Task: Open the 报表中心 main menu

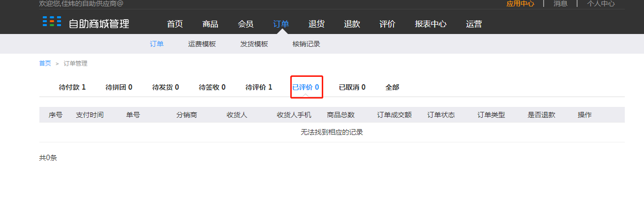Action: point(431,24)
